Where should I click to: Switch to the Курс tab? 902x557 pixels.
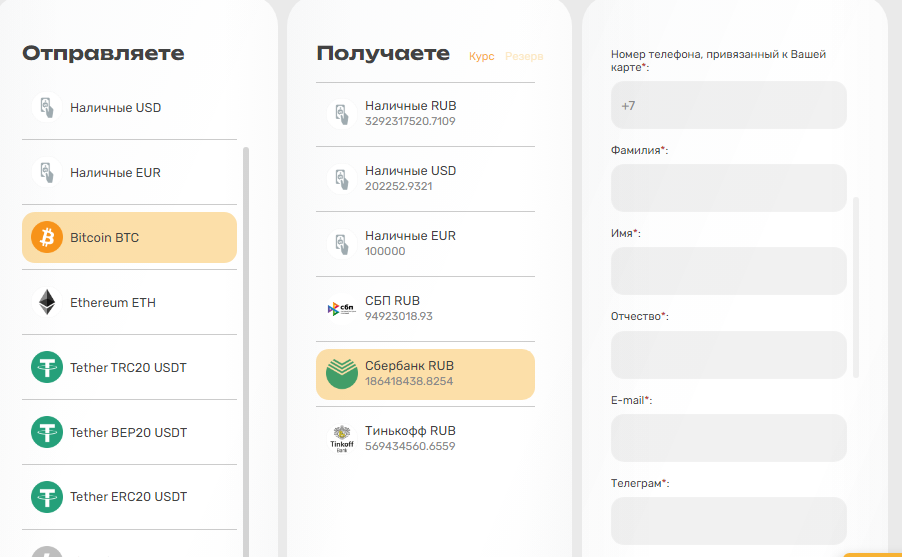click(481, 56)
